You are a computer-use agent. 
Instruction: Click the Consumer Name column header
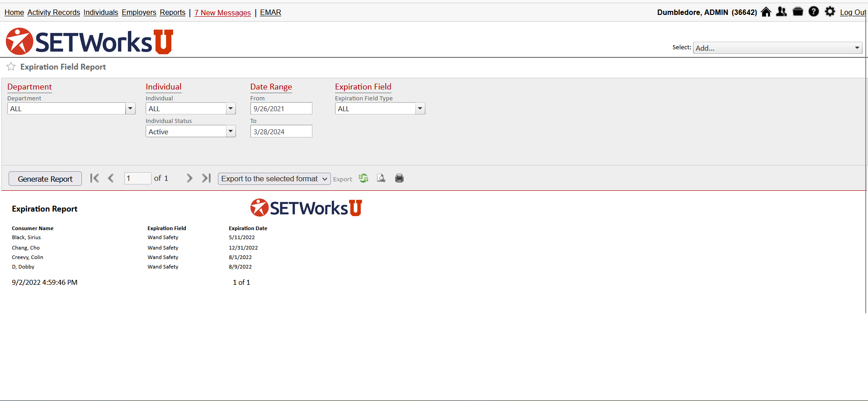click(33, 228)
